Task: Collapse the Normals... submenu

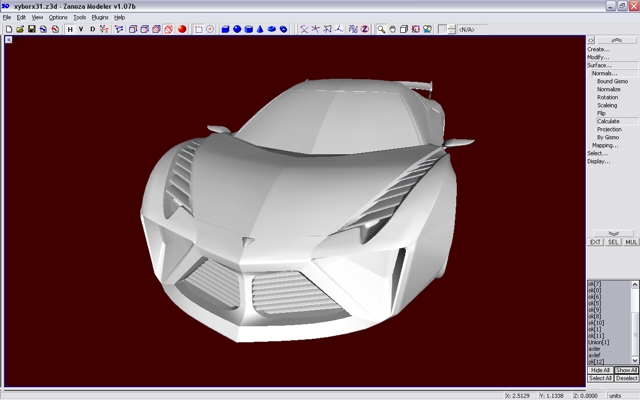Action: (605, 73)
